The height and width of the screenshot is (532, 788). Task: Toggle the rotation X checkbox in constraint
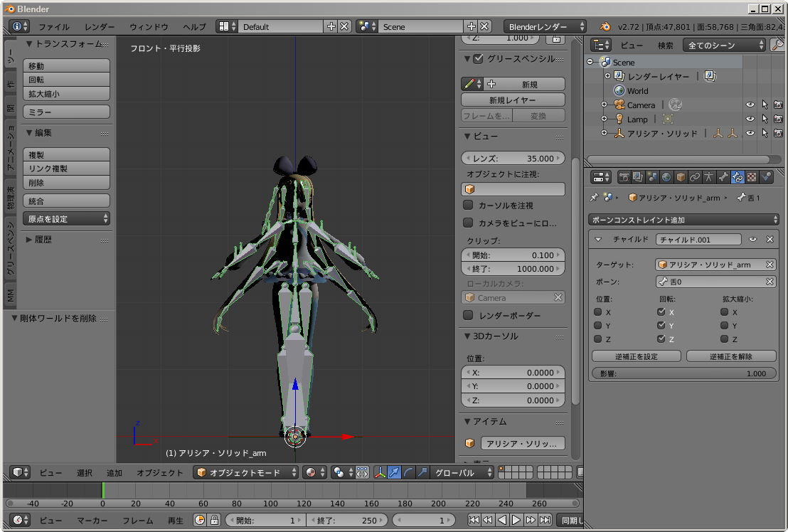pyautogui.click(x=661, y=312)
